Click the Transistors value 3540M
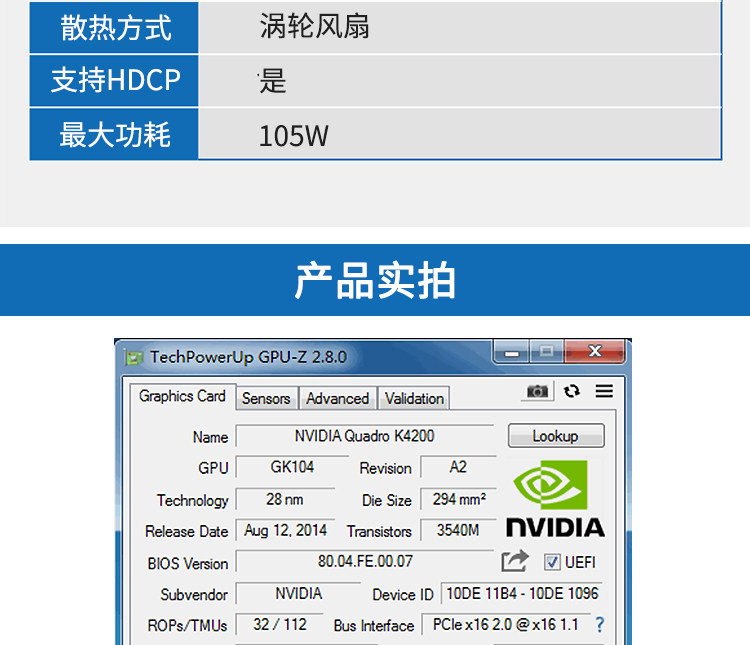The image size is (750, 645). (x=458, y=530)
